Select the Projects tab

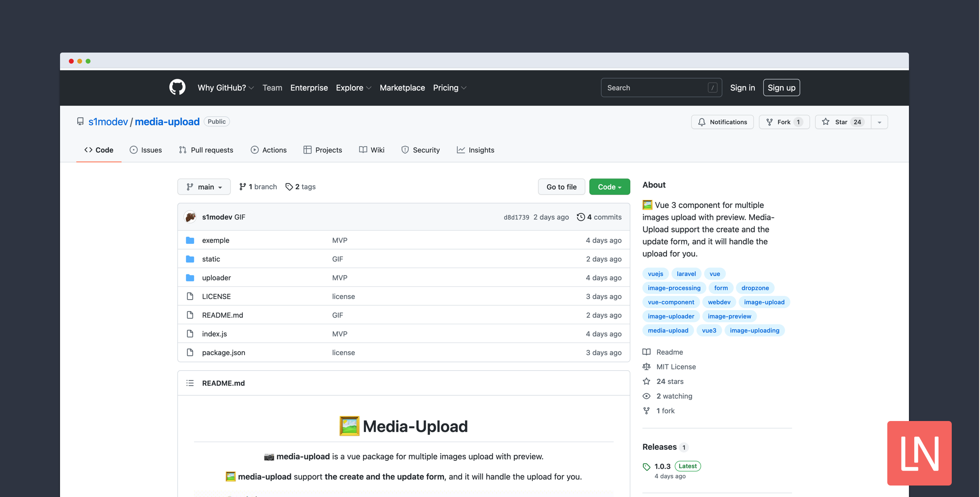tap(328, 150)
